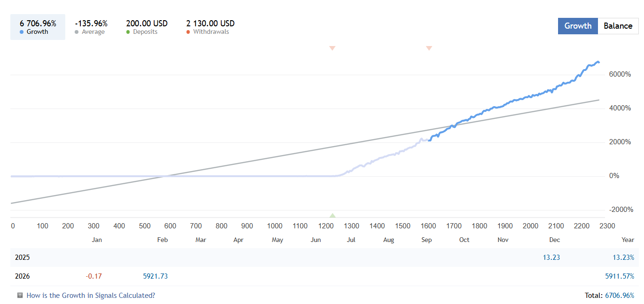Switch the chart to Balance view
The image size is (644, 304).
[618, 26]
